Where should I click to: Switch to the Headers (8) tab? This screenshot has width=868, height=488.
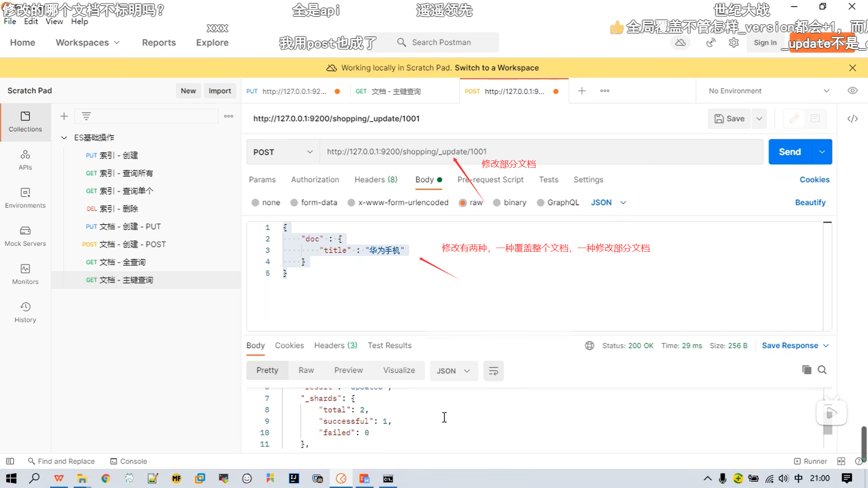(376, 180)
